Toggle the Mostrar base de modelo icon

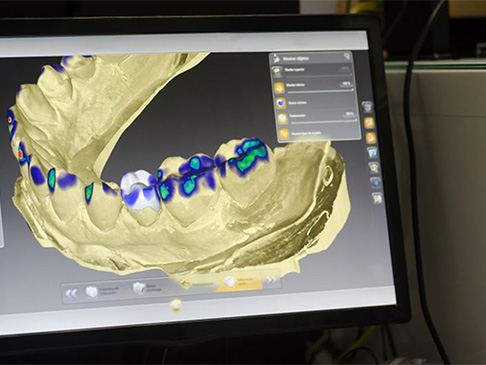pyautogui.click(x=284, y=134)
